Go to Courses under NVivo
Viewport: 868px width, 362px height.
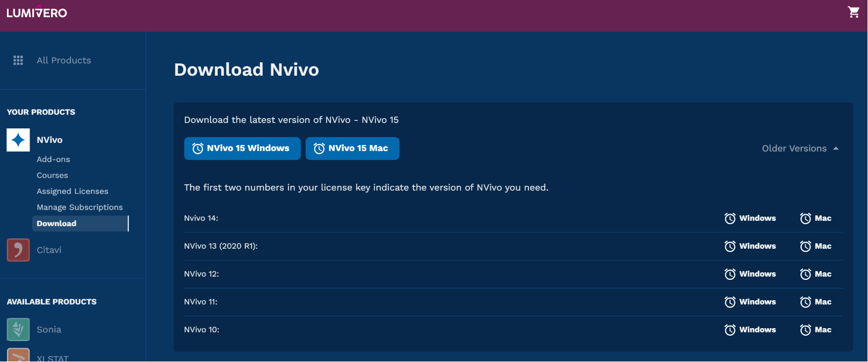coord(52,175)
